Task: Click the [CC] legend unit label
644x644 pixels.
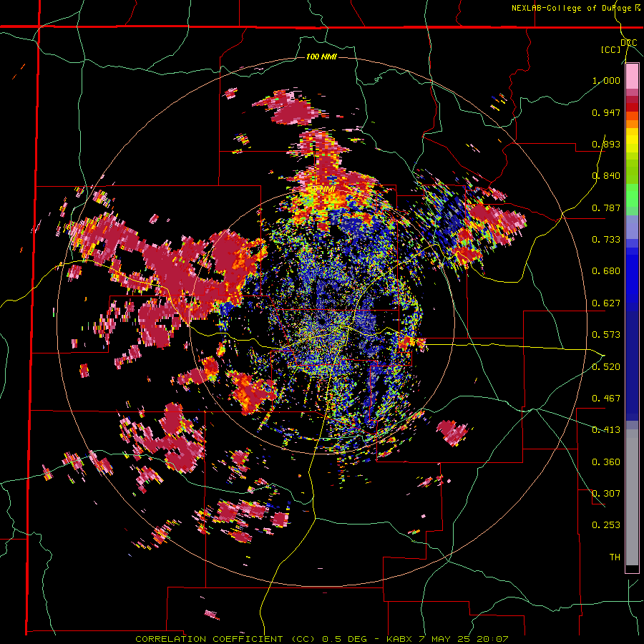Action: pos(610,49)
